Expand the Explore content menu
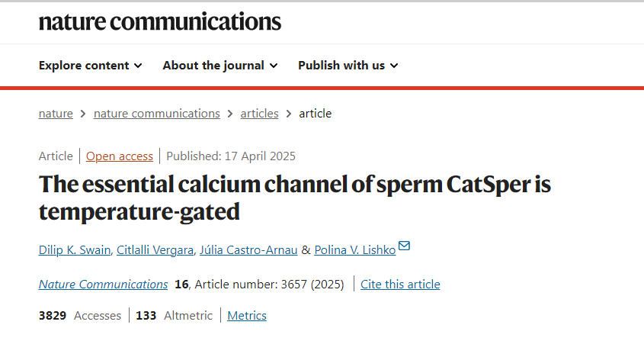Screen dimensions: 644x341 [x=90, y=66]
